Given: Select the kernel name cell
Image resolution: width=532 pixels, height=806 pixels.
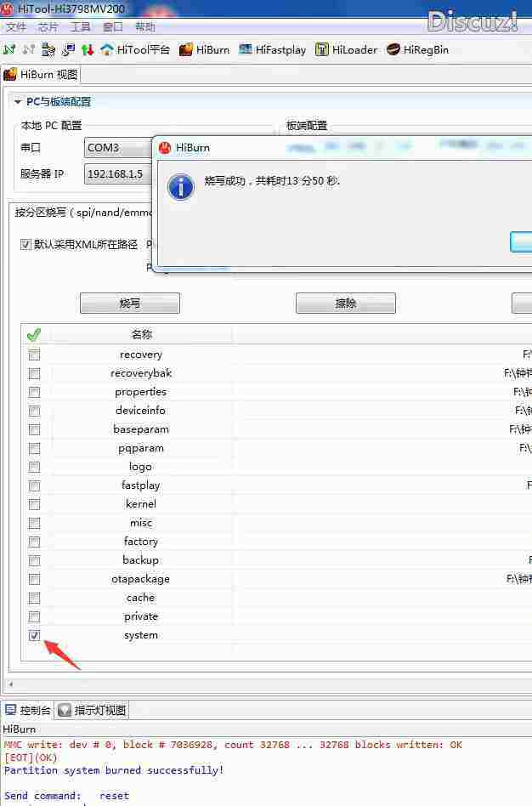Looking at the screenshot, I should [x=141, y=504].
